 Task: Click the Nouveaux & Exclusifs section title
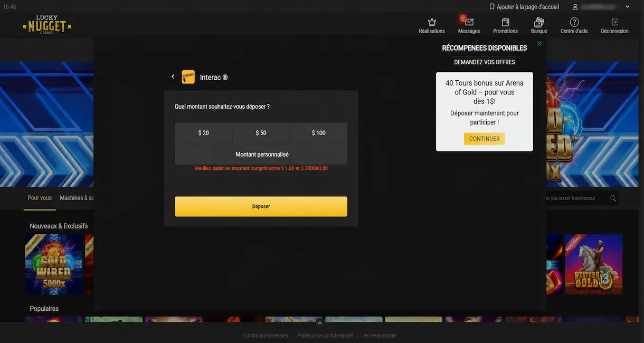[59, 226]
